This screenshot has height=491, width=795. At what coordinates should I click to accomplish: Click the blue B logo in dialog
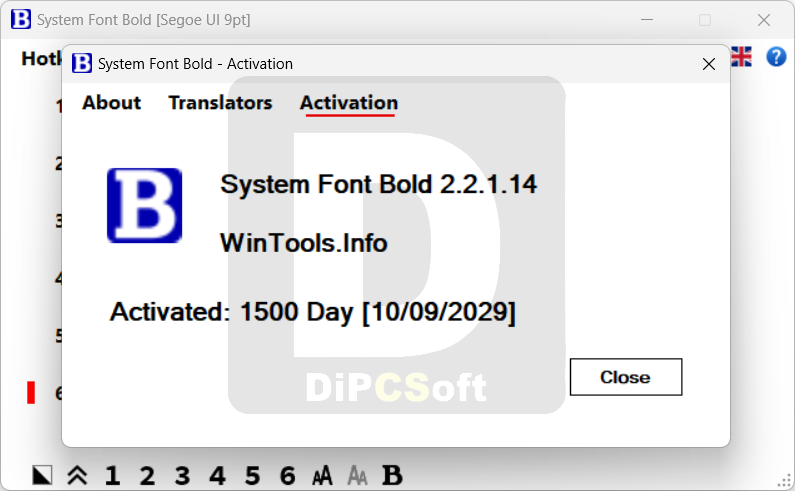coord(144,205)
